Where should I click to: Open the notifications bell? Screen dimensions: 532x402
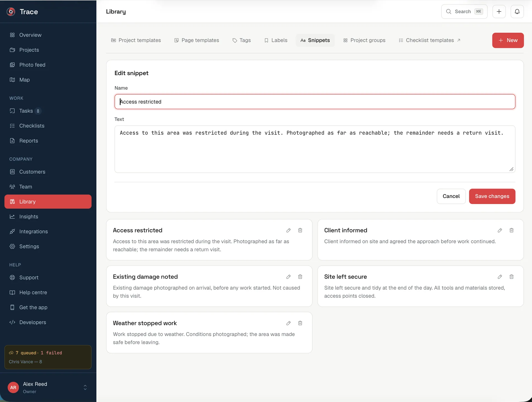click(517, 12)
